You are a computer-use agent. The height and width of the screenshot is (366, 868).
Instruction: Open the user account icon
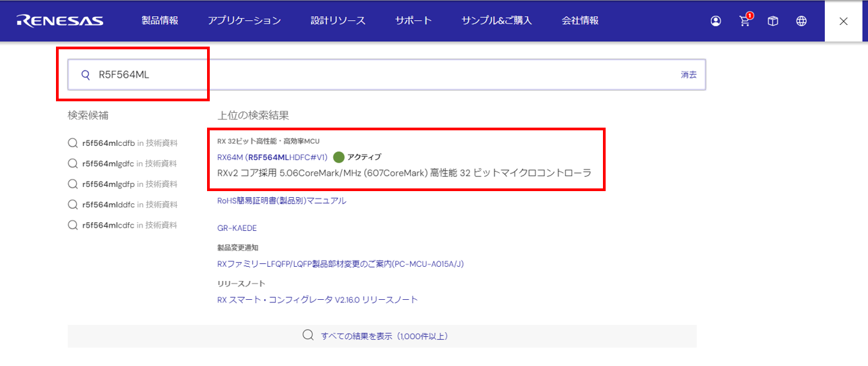click(x=716, y=21)
